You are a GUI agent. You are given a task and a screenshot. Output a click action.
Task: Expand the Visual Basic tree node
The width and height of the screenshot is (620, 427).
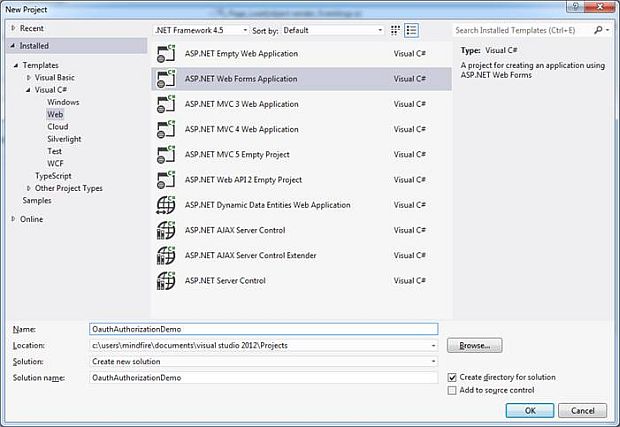tap(28, 77)
